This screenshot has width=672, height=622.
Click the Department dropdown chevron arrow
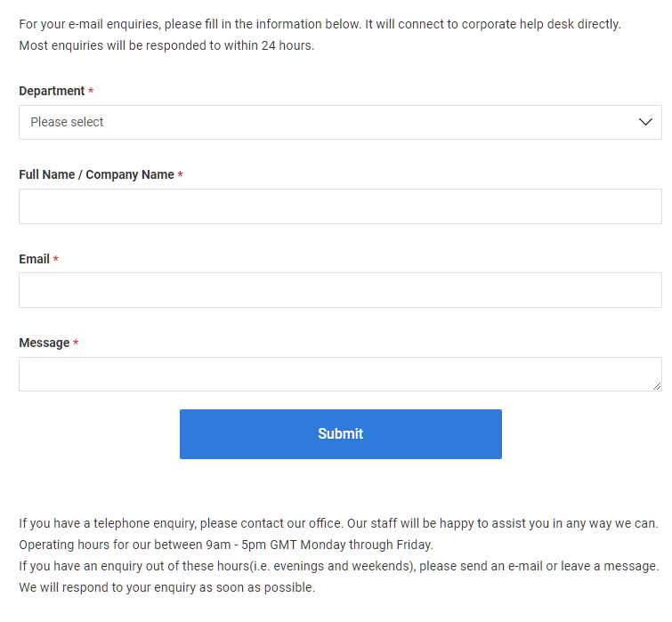point(645,122)
